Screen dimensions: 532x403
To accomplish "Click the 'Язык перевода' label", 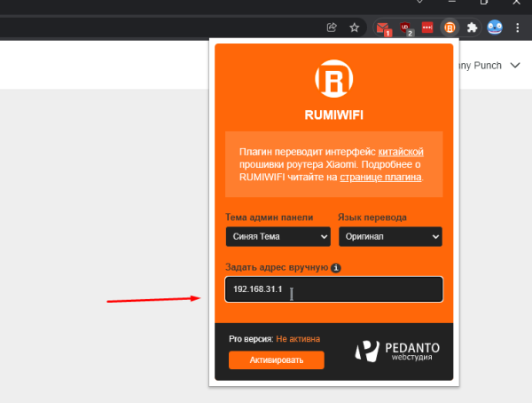I will pos(372,217).
